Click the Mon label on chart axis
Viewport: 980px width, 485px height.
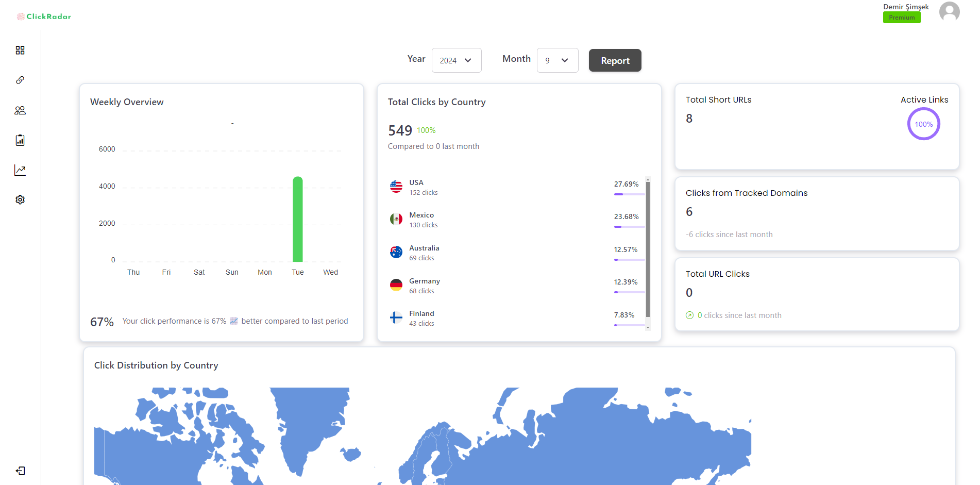(265, 272)
